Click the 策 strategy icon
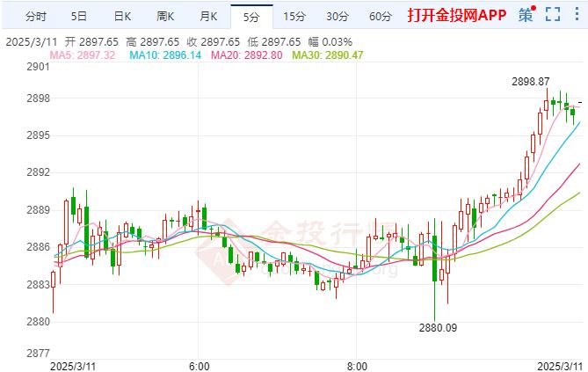This screenshot has width=588, height=372. [526, 14]
